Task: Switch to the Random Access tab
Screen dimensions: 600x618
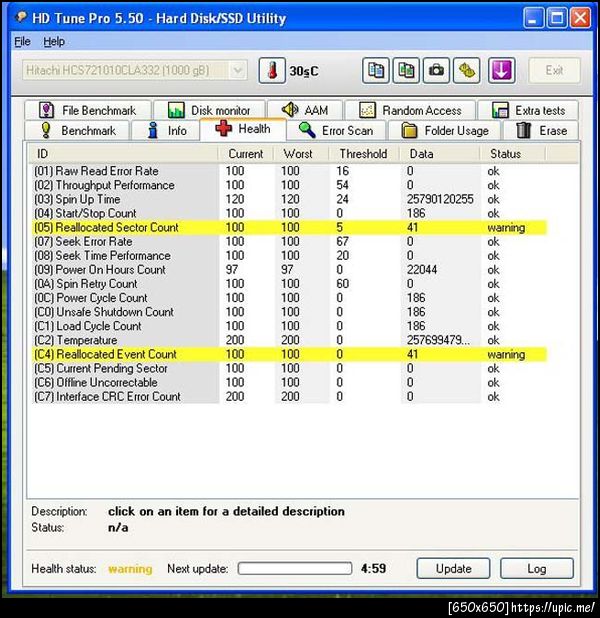Action: [x=410, y=110]
